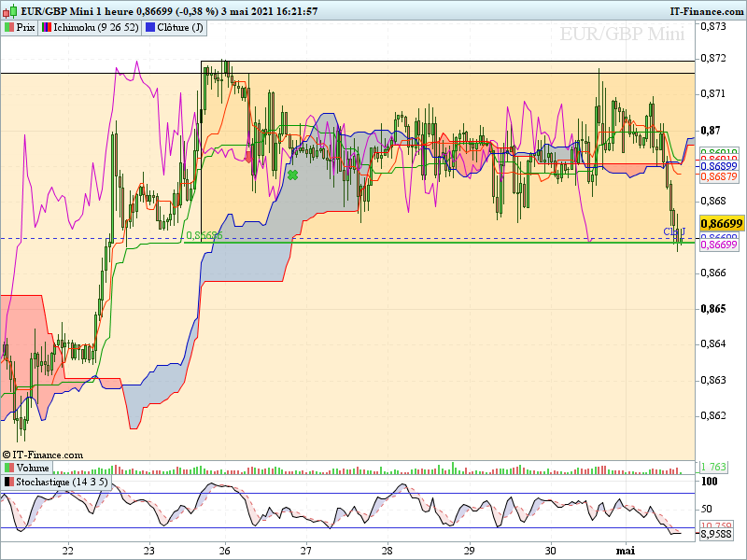Viewport: 747px width, 560px height.
Task: Click the © IT-Finance.com copyright text
Action: [43, 455]
